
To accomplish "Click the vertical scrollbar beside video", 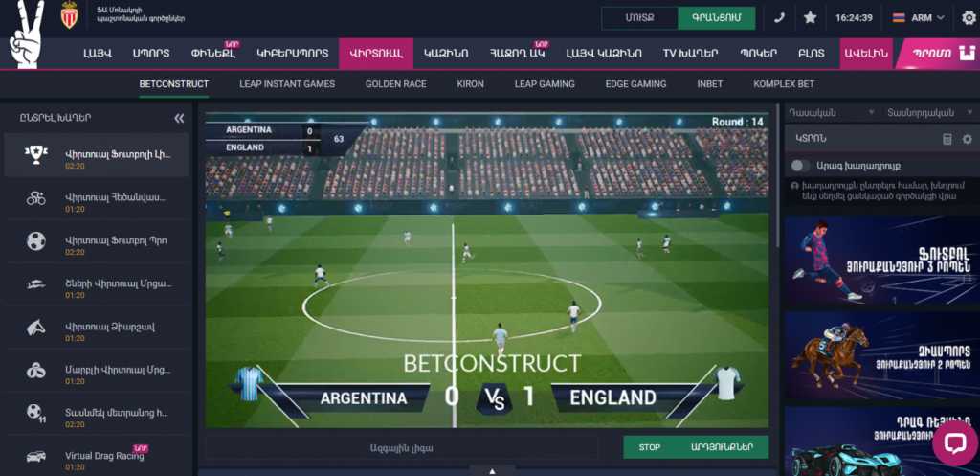I will pos(777,178).
